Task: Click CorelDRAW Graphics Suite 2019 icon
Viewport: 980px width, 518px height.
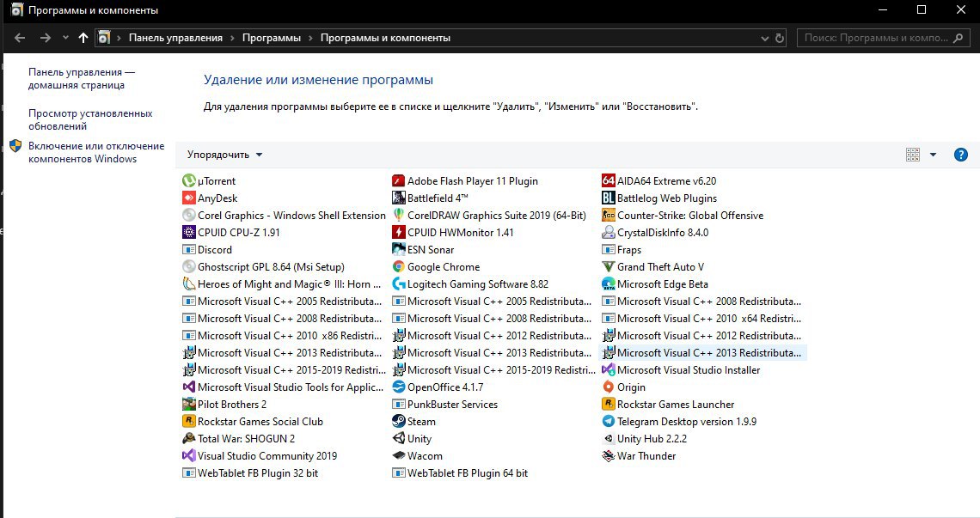Action: (398, 215)
